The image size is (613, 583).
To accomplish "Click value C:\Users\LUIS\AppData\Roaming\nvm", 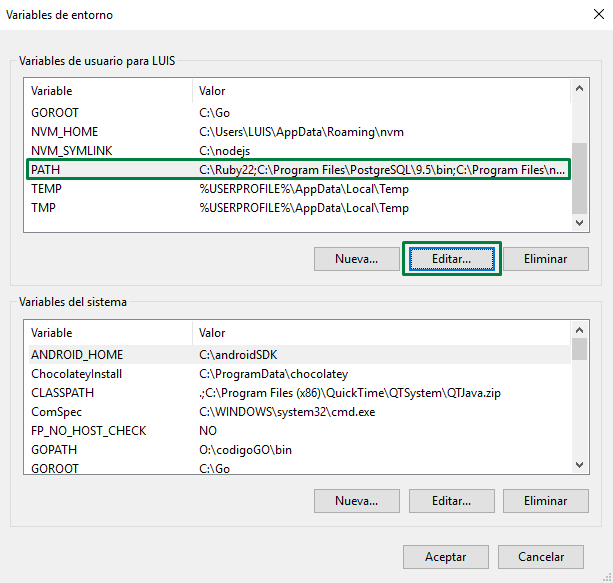I will [x=301, y=132].
